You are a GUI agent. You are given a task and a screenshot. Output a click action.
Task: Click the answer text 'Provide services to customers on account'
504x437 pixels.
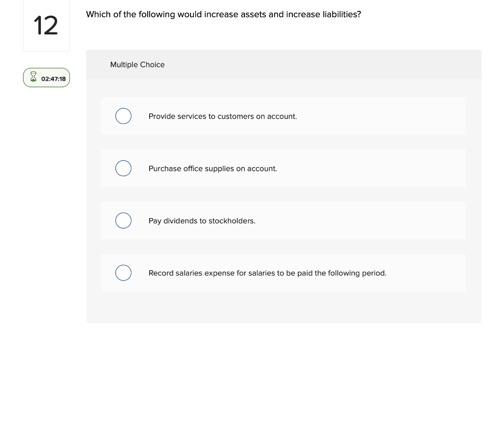point(222,116)
